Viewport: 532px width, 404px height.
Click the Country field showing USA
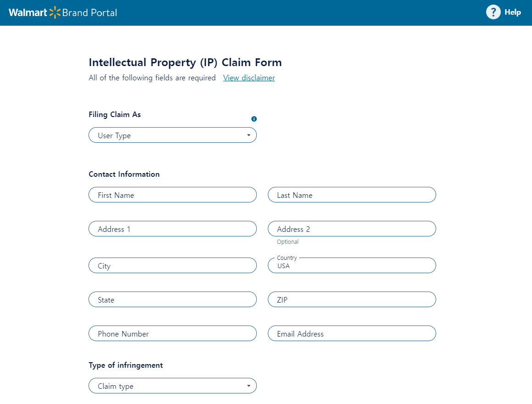point(352,265)
